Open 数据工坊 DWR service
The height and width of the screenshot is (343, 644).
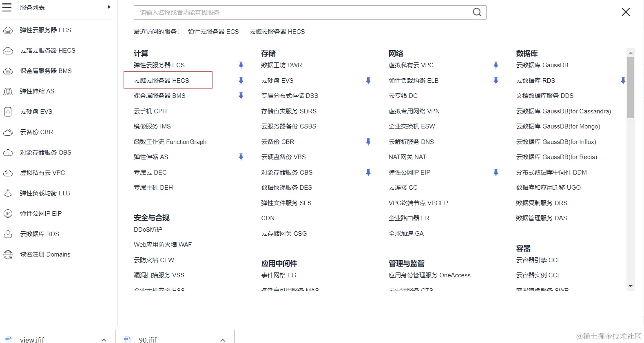tap(281, 65)
